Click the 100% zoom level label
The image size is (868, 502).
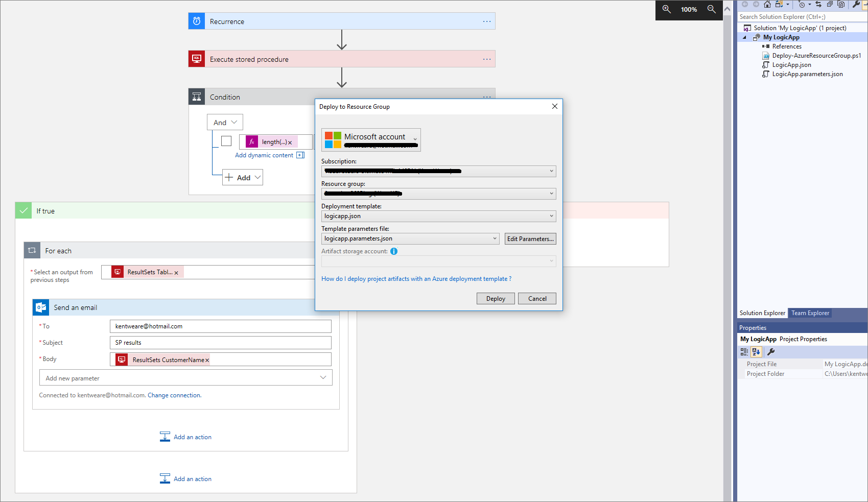[689, 10]
